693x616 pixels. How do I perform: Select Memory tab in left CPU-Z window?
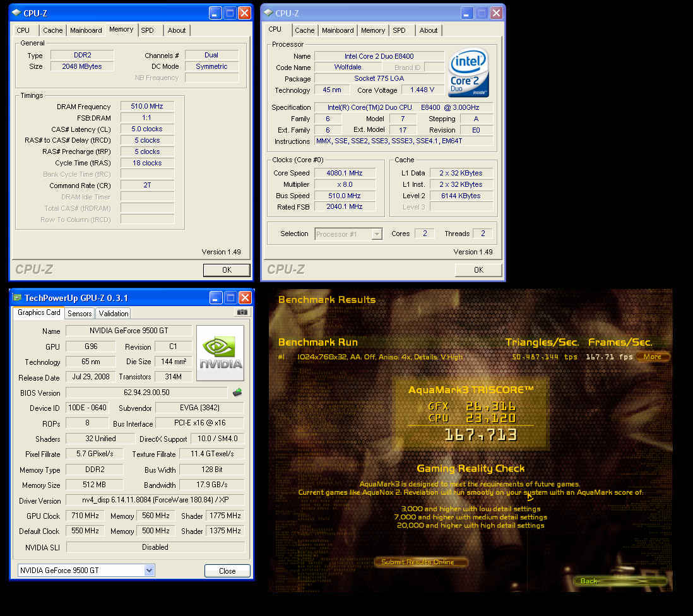pos(121,29)
